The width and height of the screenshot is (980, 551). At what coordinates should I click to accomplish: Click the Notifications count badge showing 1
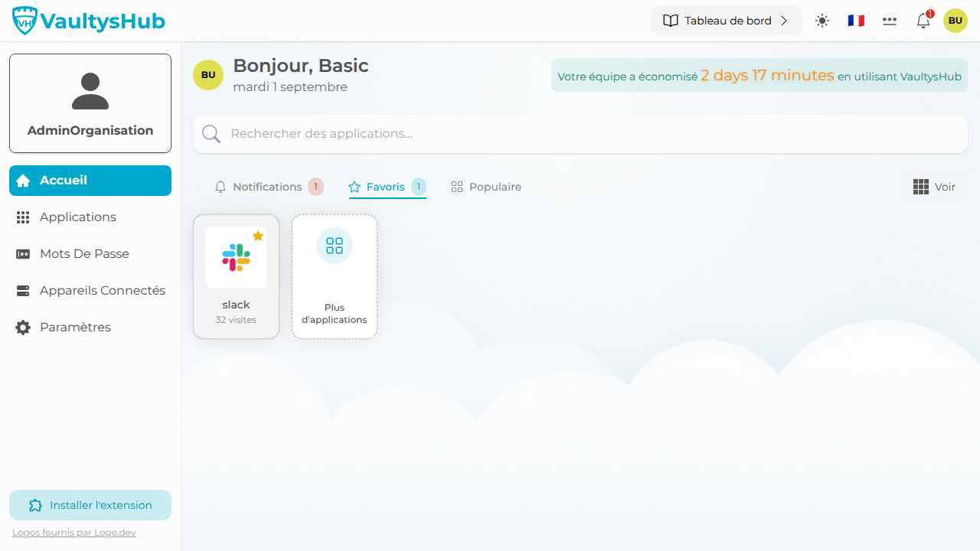click(315, 187)
